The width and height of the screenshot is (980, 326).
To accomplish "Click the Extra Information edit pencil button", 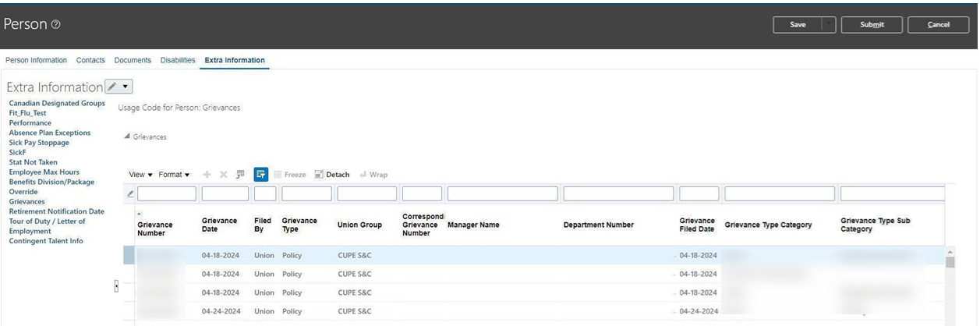I will pyautogui.click(x=111, y=87).
